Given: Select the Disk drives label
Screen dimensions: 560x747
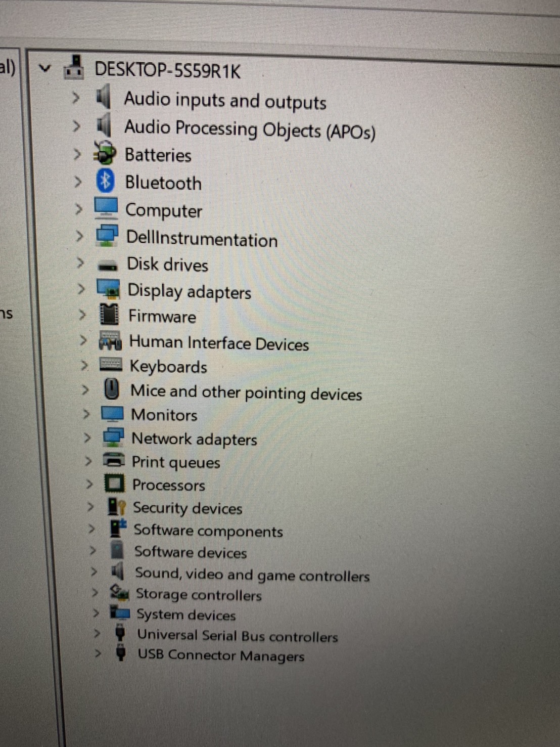Looking at the screenshot, I should (x=167, y=265).
